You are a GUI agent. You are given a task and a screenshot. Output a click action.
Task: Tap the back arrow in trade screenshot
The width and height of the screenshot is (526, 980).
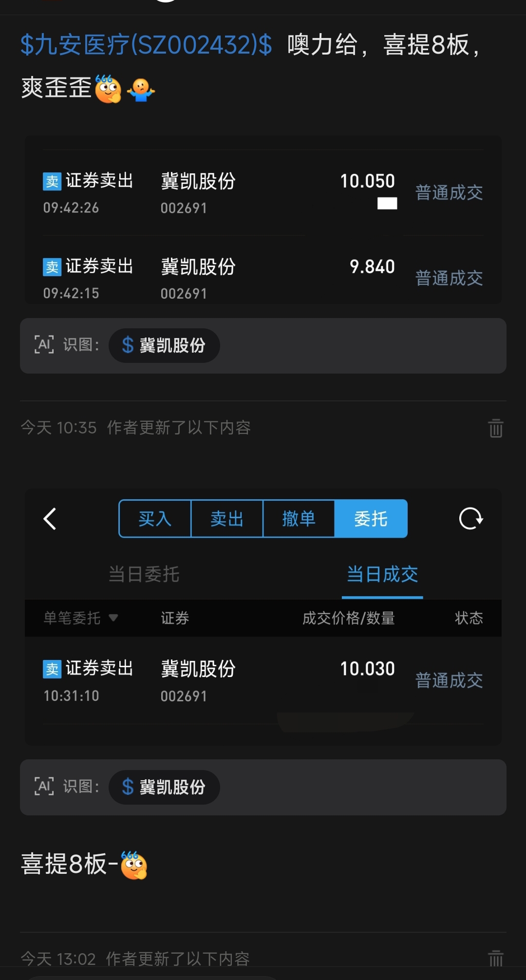click(x=50, y=519)
